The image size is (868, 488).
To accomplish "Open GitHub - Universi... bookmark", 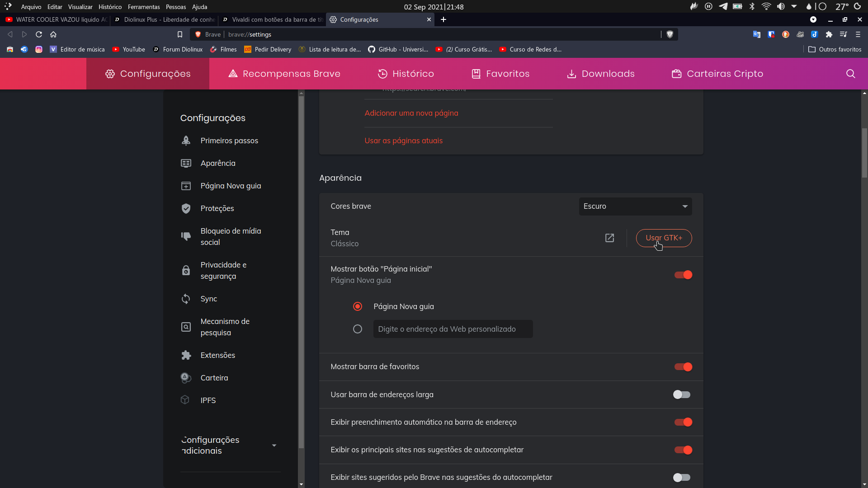I will coord(398,49).
